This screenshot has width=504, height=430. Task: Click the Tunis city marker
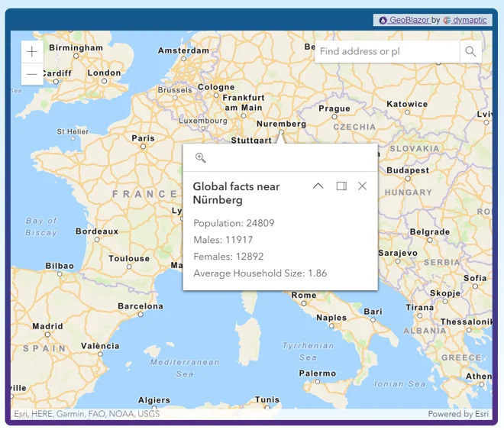point(267,408)
